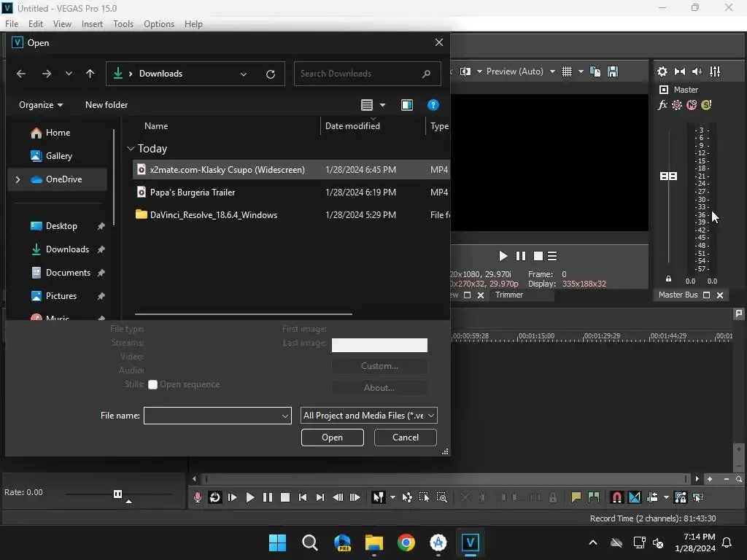
Task: Open the file type filter combo box
Action: [x=368, y=416]
